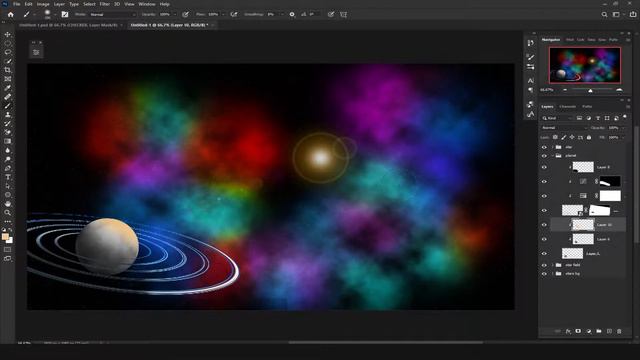Select the Pen tool
Image resolution: width=640 pixels, height=360 pixels.
8,168
